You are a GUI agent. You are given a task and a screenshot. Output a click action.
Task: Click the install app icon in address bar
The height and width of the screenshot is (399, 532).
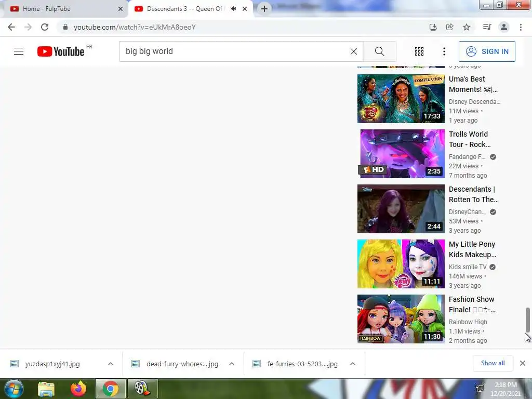(433, 27)
